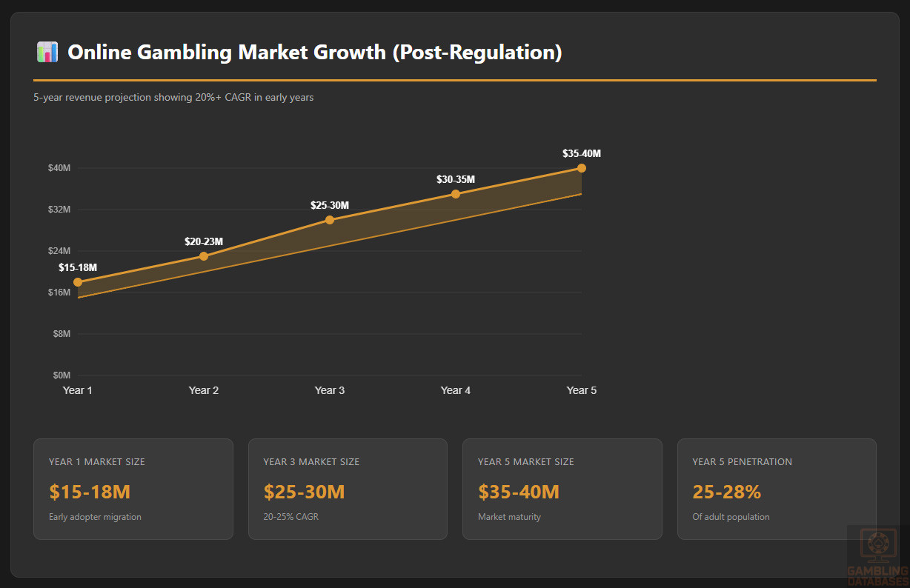Select the Year 2 data point marker
This screenshot has height=588, width=910.
click(x=204, y=256)
